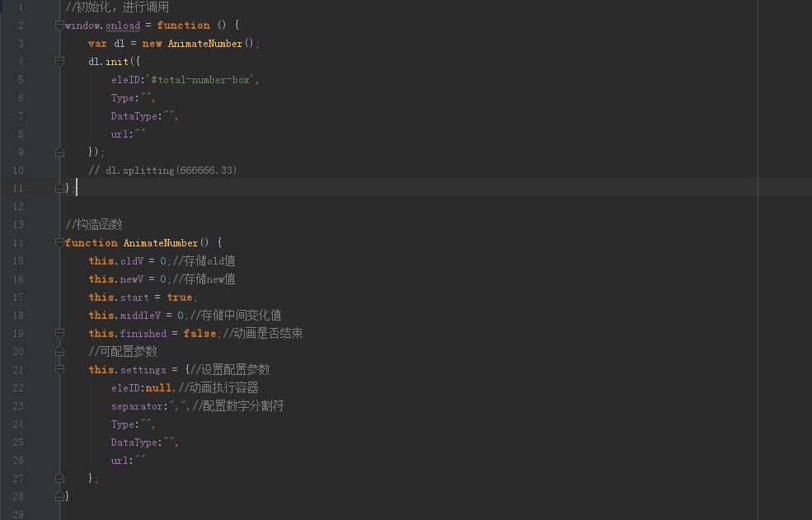Click 'middleV' property on line 18

140,315
